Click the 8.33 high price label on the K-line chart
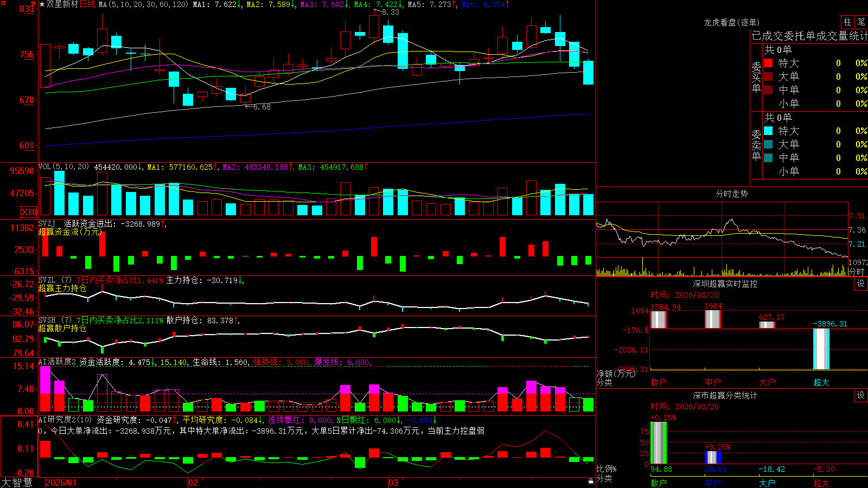 coord(390,12)
